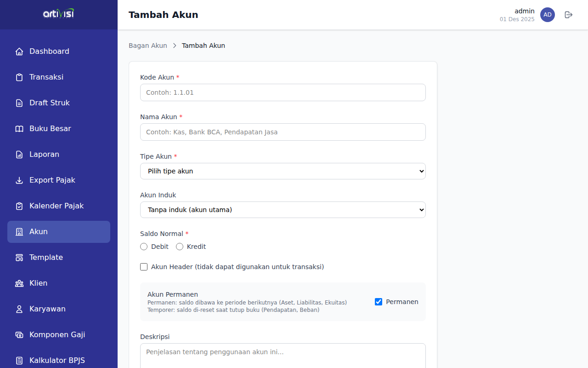Open Dashboard via home icon

(19, 52)
